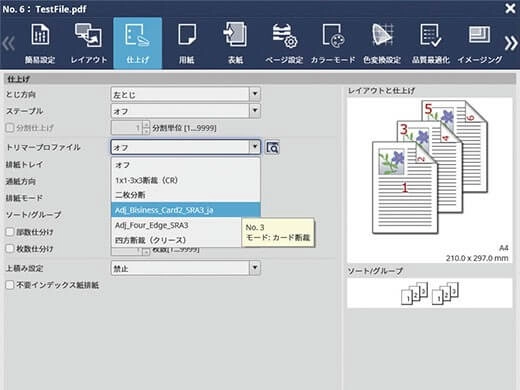Screen dimensions: 520x390
Task: Open the 品質最適化 quality optimization icon
Action: [431, 43]
